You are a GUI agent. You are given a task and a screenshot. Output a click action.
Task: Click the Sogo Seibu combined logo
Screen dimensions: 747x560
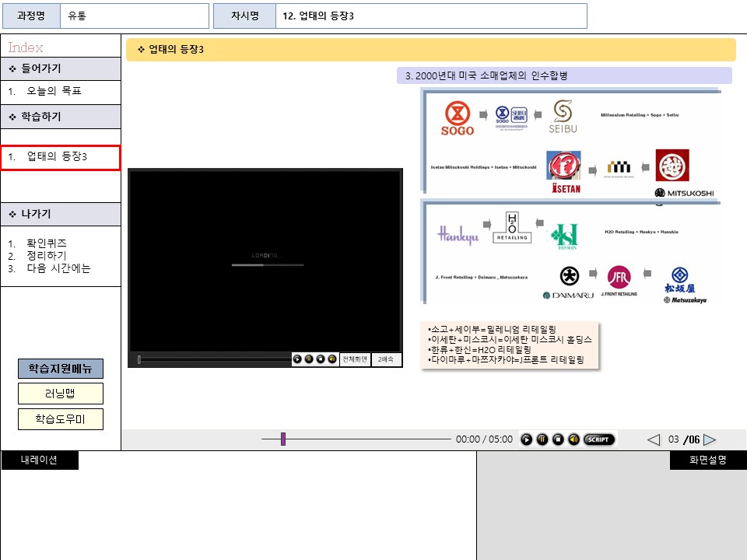pos(511,117)
